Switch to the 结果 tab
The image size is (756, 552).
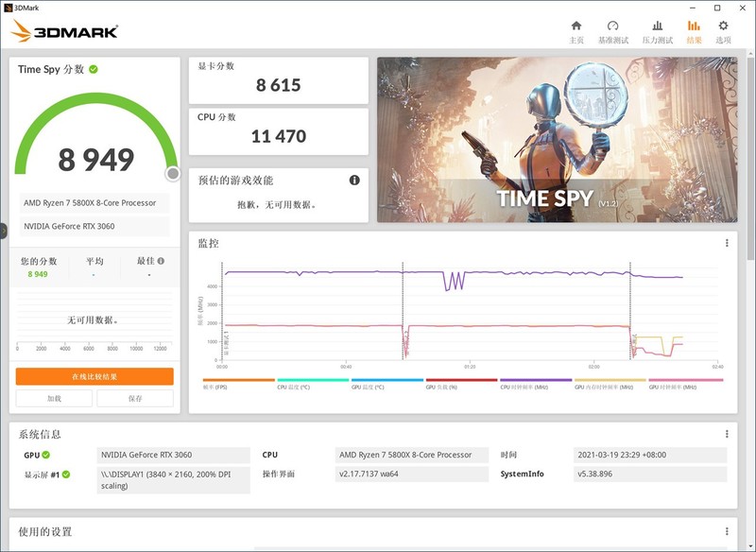click(694, 33)
